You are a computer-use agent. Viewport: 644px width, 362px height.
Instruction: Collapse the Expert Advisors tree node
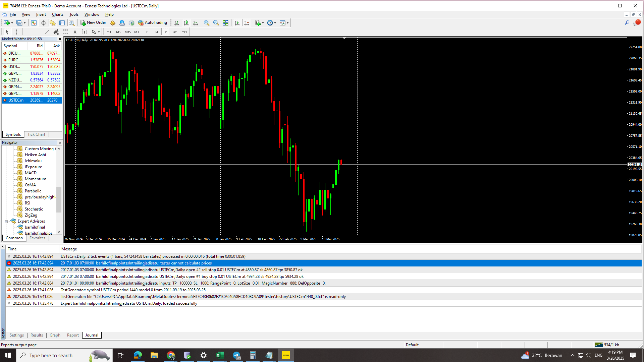click(6, 222)
